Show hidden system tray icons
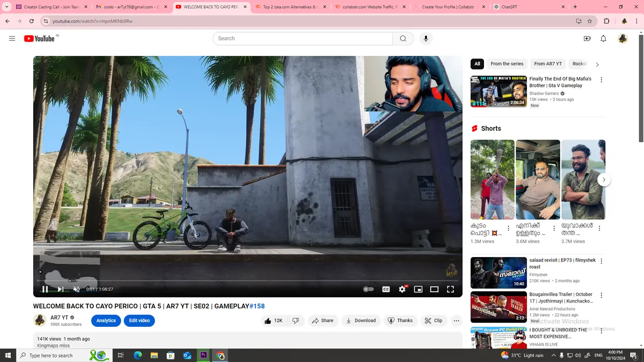644x362 pixels. [x=553, y=355]
